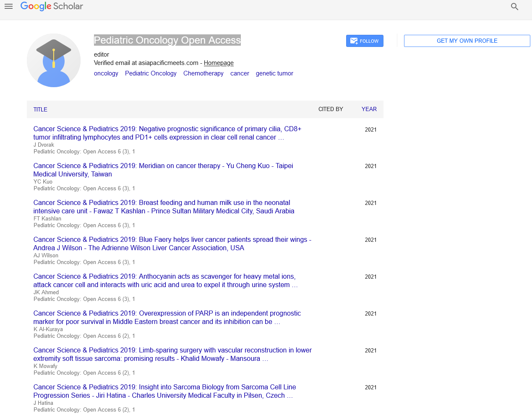Click journal line under J Dvorak

point(84,152)
